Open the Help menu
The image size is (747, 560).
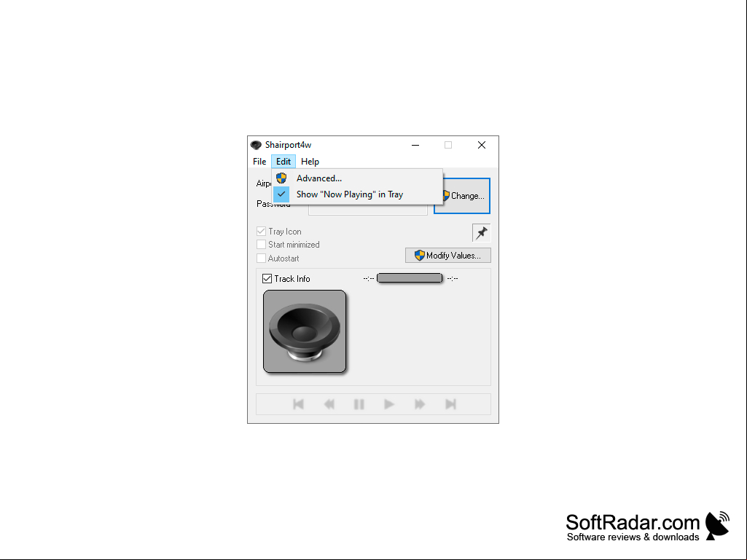[310, 162]
